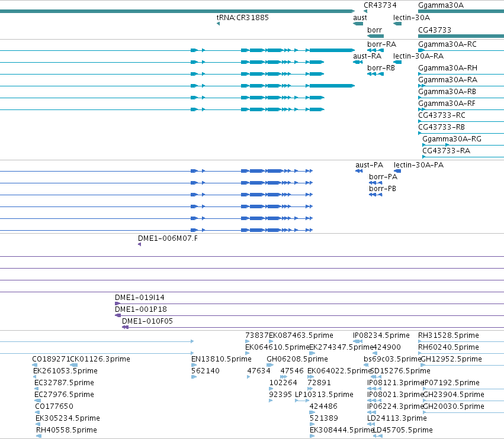Click the 47634 EST label
Viewport: 504px width, 439px height.
pos(259,371)
